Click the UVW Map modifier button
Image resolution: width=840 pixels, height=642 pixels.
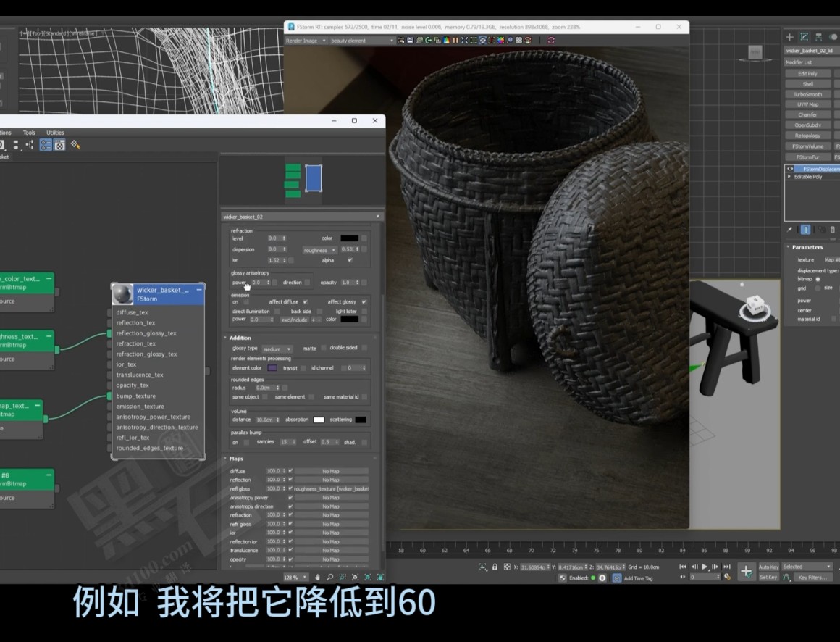(x=808, y=104)
